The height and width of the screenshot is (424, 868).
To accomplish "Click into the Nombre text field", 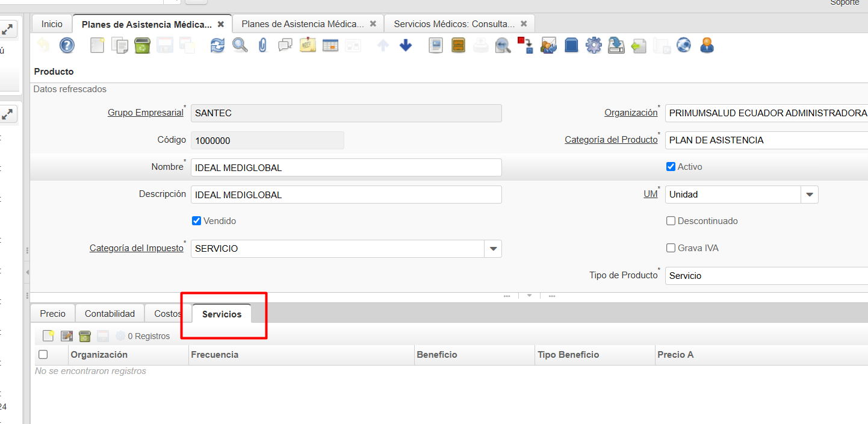I will pyautogui.click(x=346, y=167).
